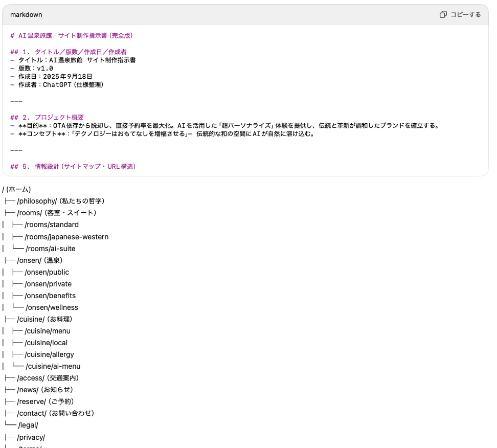Click the 版数:v1.0 line in code

(35, 68)
